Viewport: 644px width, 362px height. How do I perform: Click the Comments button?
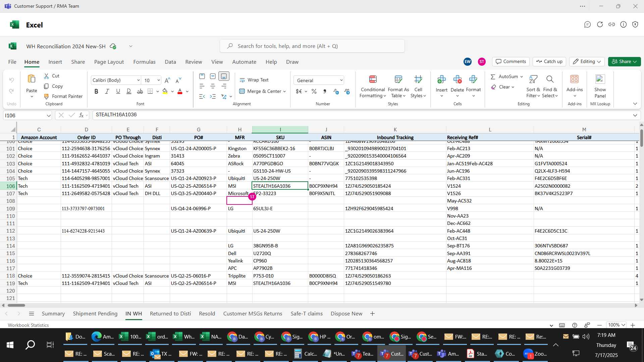coord(511,62)
